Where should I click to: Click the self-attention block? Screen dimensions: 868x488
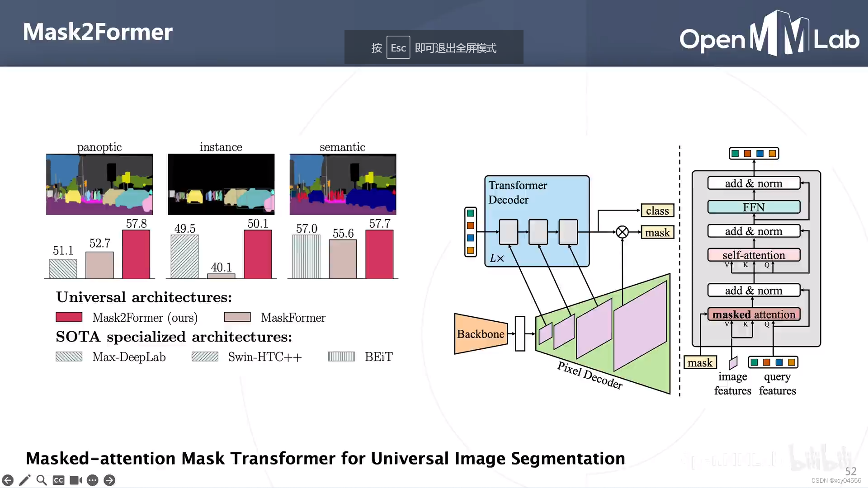click(754, 255)
